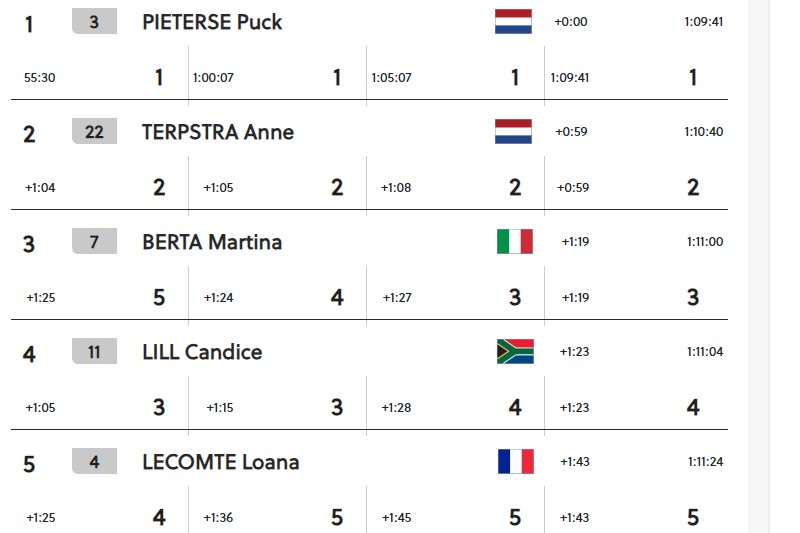
Task: Click Pieterse's finish time 1:09:41 in header
Action: (703, 22)
